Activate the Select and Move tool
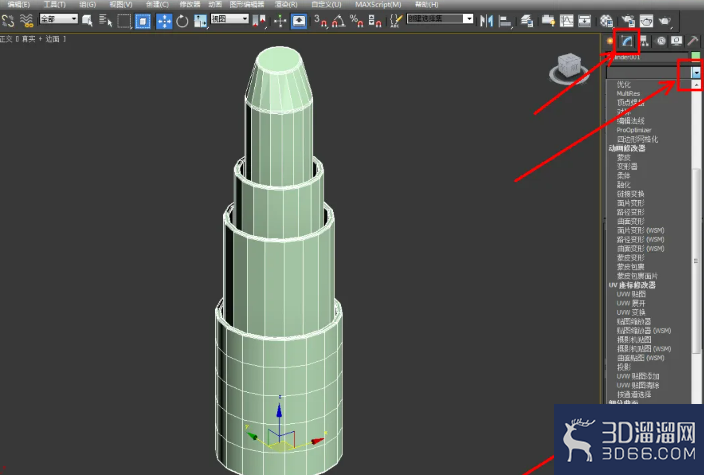The image size is (704, 475). [x=164, y=21]
